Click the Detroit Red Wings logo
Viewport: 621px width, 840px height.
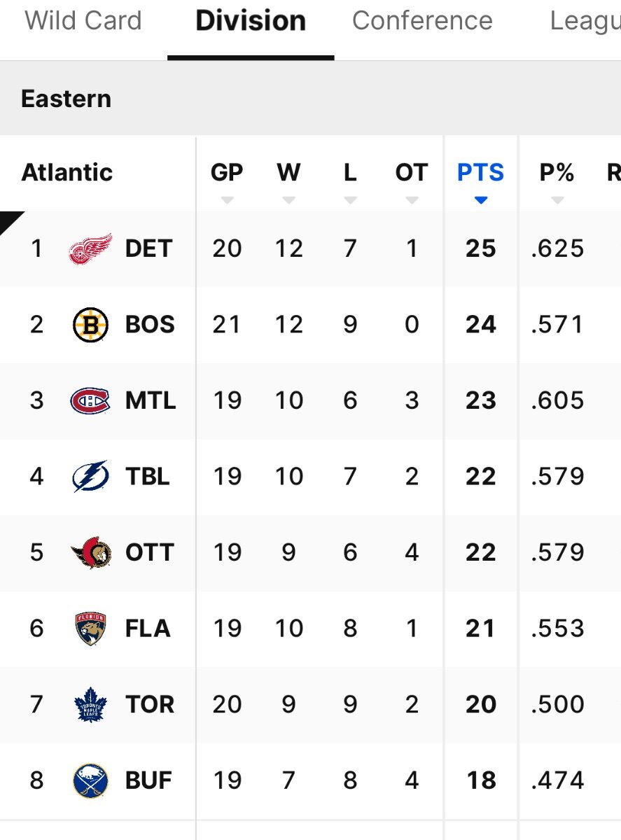pos(90,249)
